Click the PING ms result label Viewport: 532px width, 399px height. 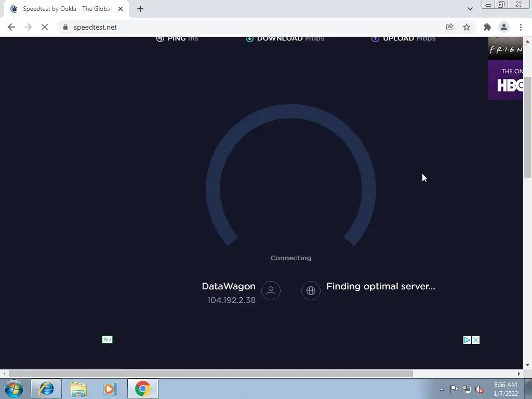(177, 38)
